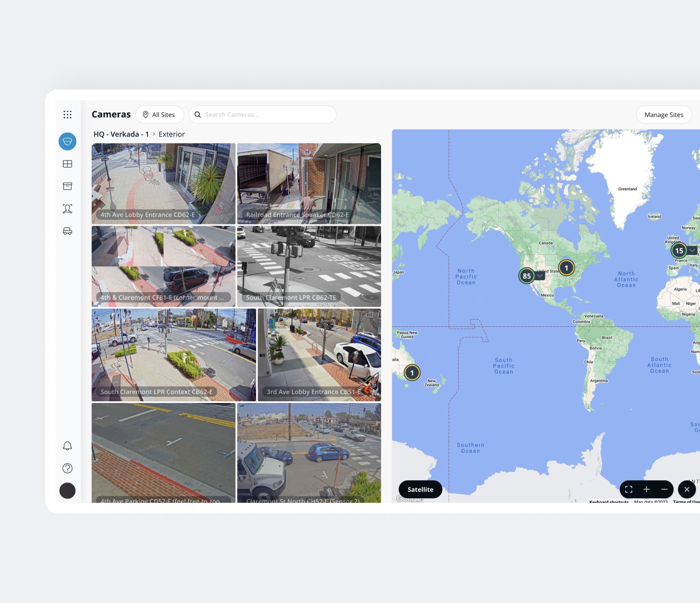
Task: Toggle fullscreen map view
Action: (x=629, y=489)
